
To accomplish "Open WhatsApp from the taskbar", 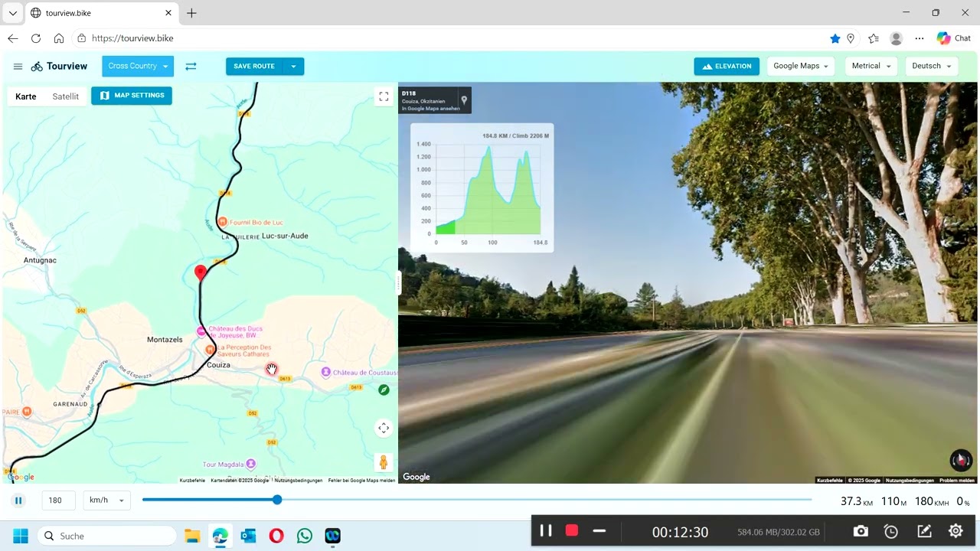I will (305, 536).
